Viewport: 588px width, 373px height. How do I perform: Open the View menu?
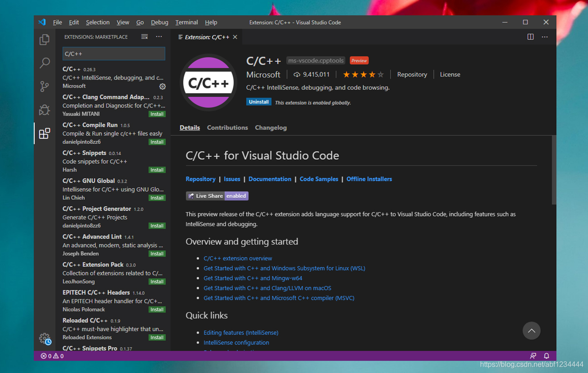pyautogui.click(x=123, y=22)
